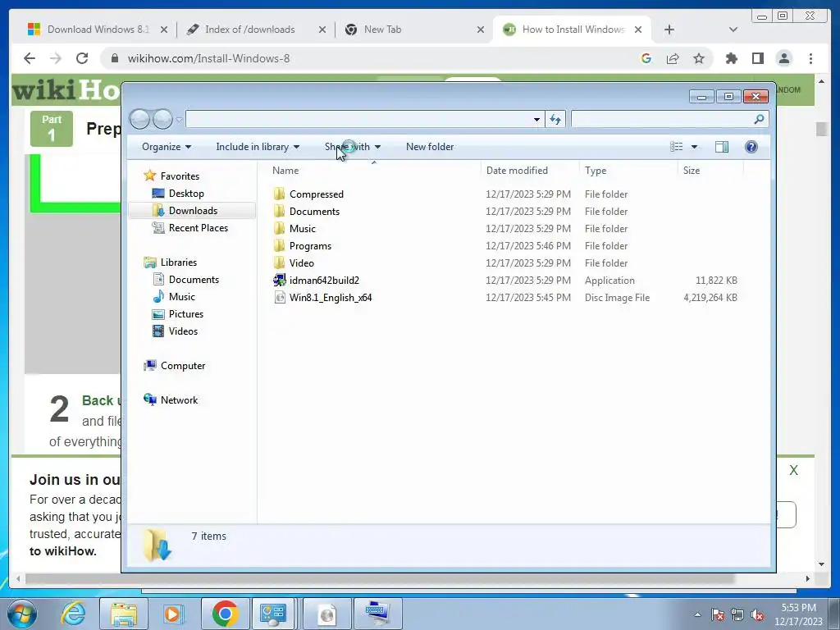840x630 pixels.
Task: Click the share this page icon in Chrome
Action: tap(673, 58)
